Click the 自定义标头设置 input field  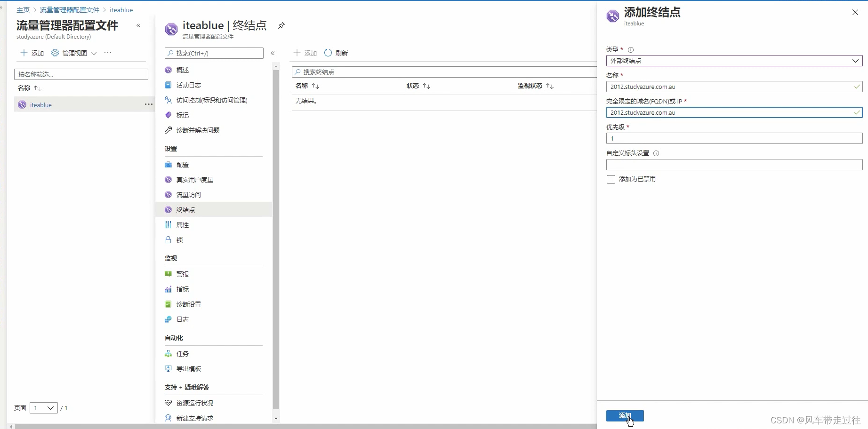point(734,165)
